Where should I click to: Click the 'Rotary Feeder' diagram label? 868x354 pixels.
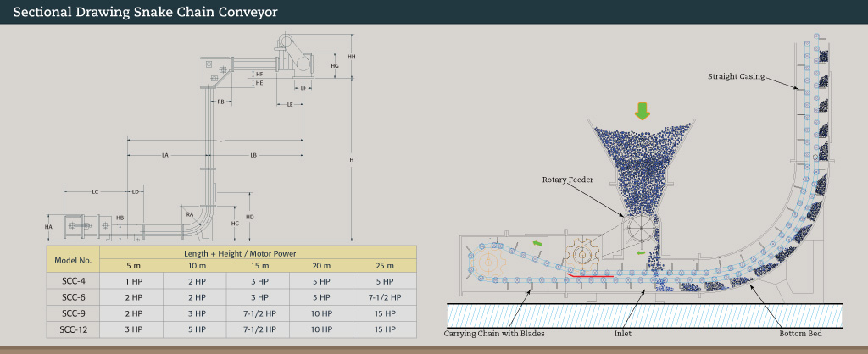pos(566,180)
